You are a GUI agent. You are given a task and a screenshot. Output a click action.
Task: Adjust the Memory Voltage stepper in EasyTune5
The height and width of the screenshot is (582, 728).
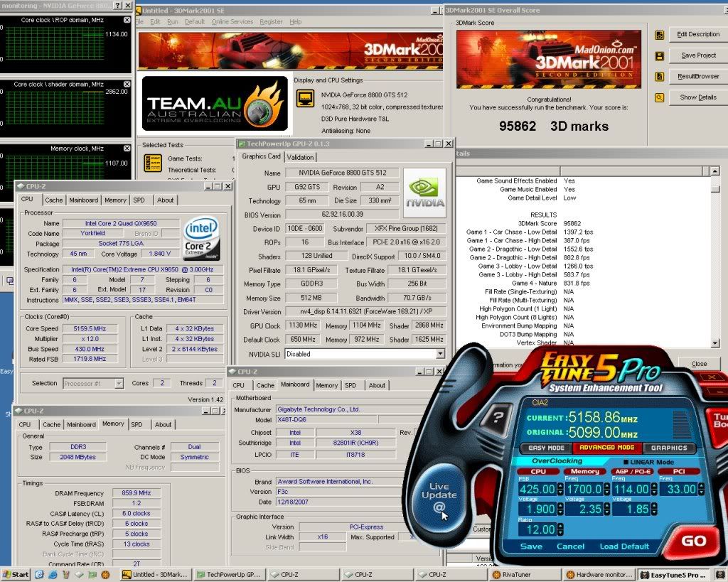point(606,509)
